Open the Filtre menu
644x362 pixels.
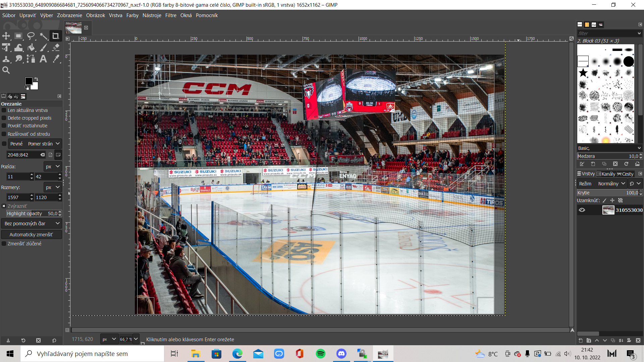(x=171, y=15)
